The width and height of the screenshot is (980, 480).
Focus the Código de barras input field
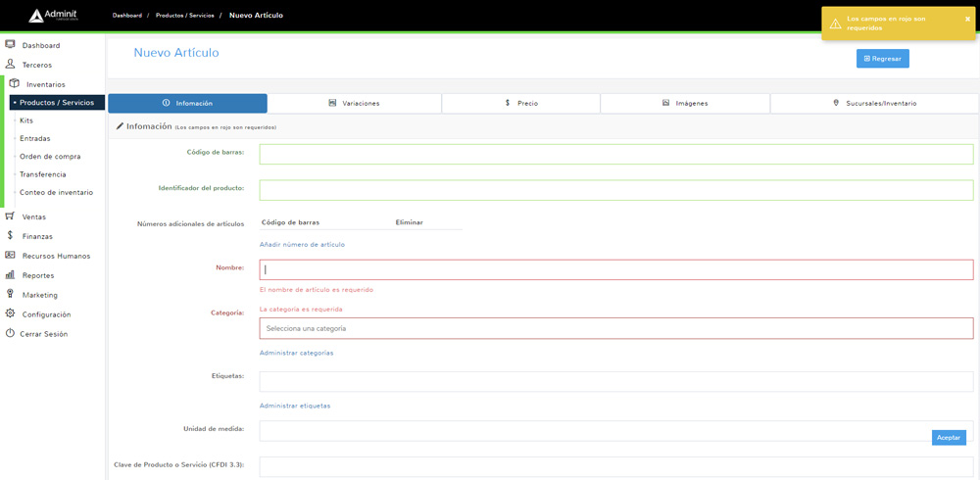(615, 154)
